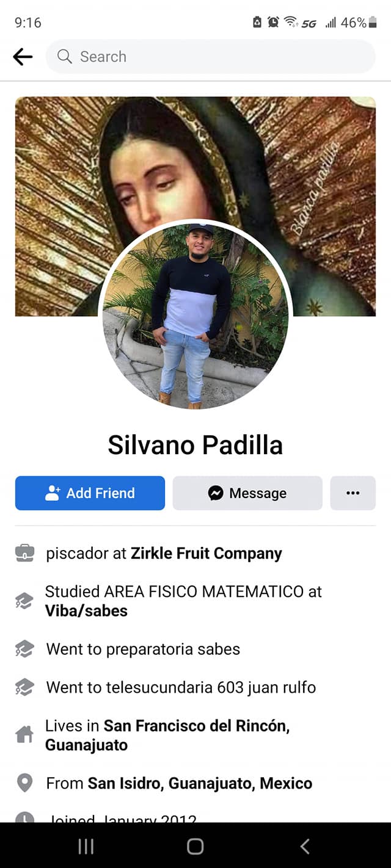Screen dimensions: 391x868
Task: Tap the location pin icon beside From
Action: pyautogui.click(x=24, y=783)
